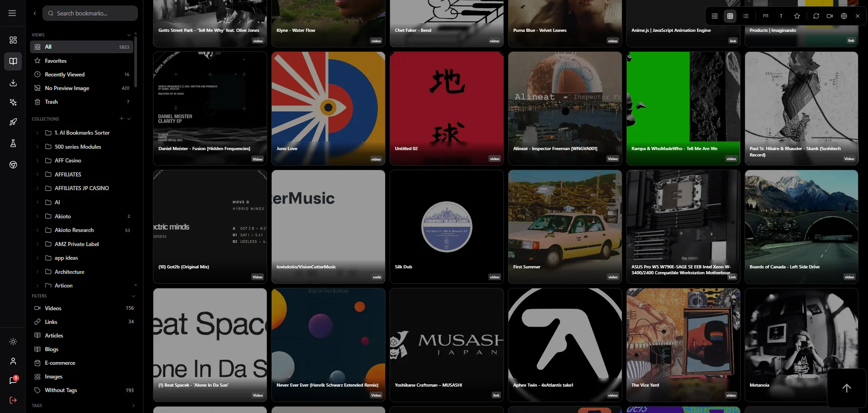The height and width of the screenshot is (413, 868).
Task: Click the video camera toolbar icon
Action: pyautogui.click(x=830, y=16)
